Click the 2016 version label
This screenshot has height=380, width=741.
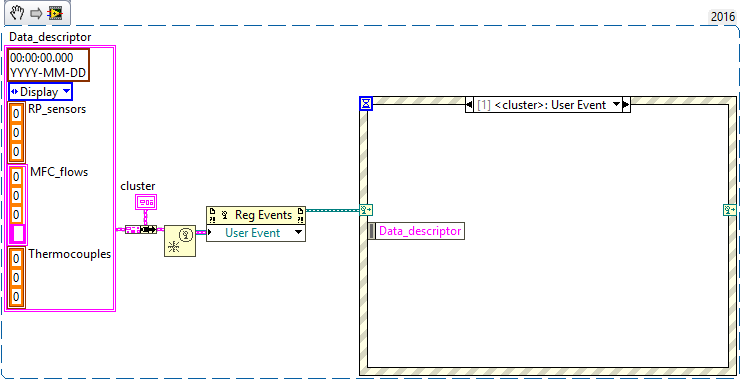pyautogui.click(x=723, y=17)
